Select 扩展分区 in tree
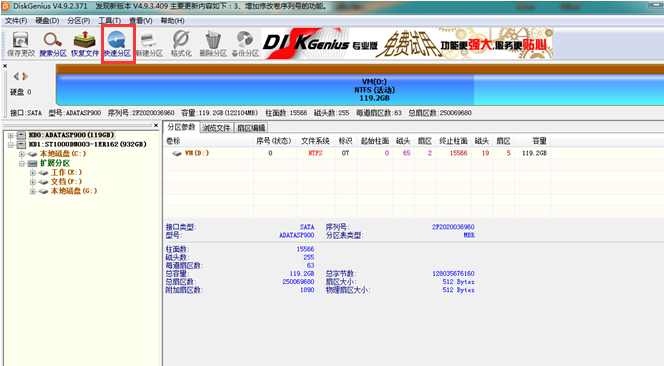This screenshot has height=366, width=664. coord(55,163)
